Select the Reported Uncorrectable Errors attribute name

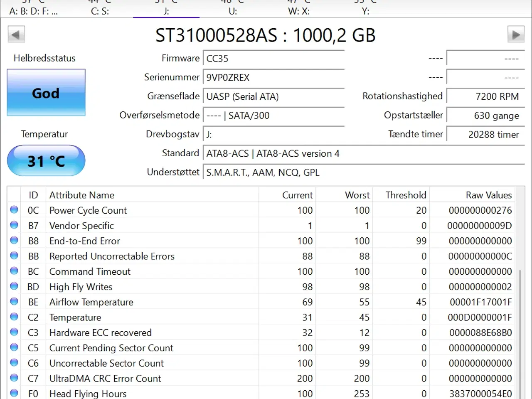coord(112,256)
